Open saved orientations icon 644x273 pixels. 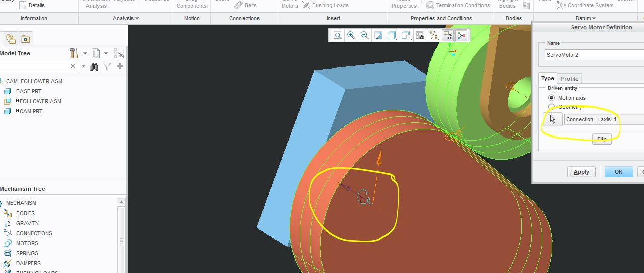pyautogui.click(x=407, y=35)
